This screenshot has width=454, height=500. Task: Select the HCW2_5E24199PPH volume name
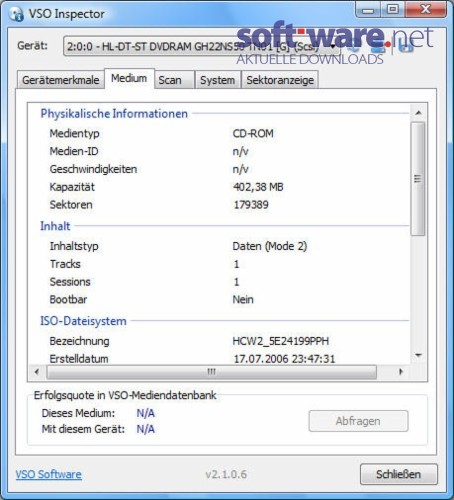point(281,341)
